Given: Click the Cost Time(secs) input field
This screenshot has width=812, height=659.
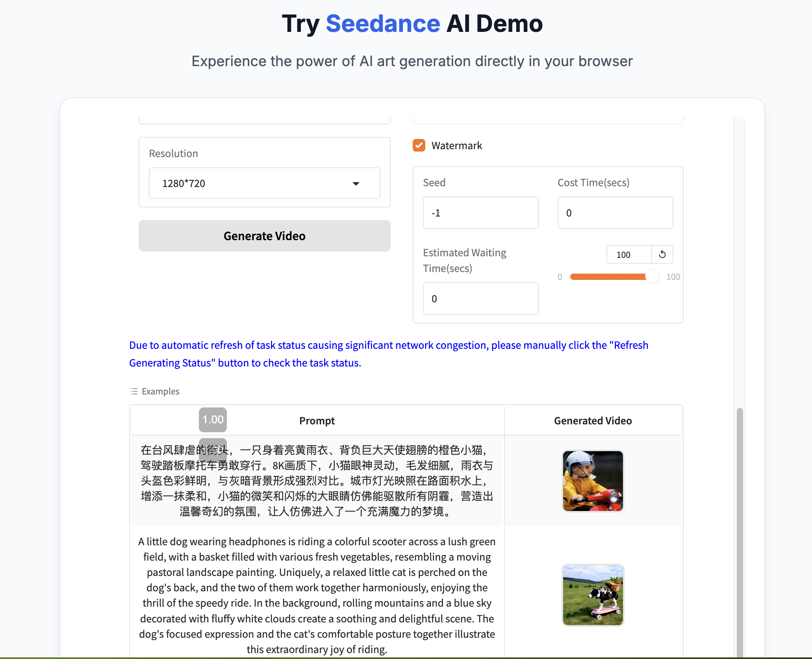Looking at the screenshot, I should coord(615,213).
